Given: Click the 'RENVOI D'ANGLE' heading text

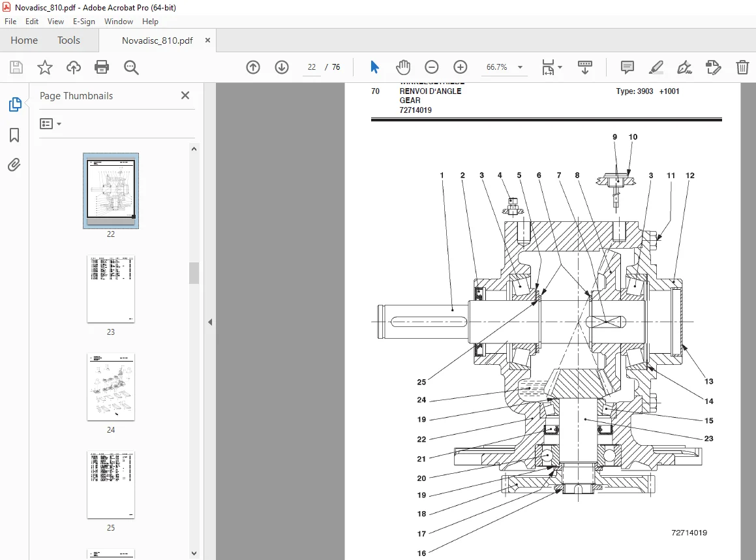Looking at the screenshot, I should [x=430, y=91].
